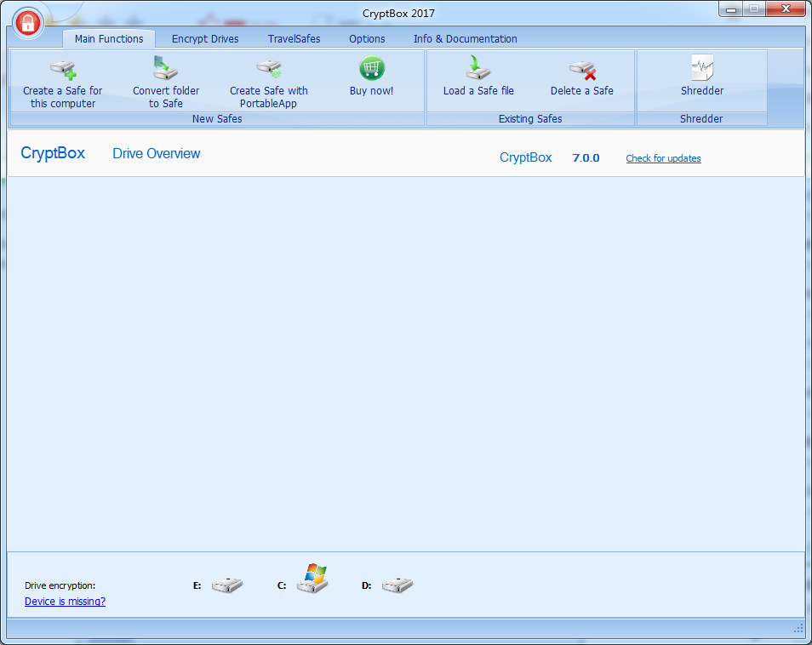Click Check for updates link

tap(663, 158)
